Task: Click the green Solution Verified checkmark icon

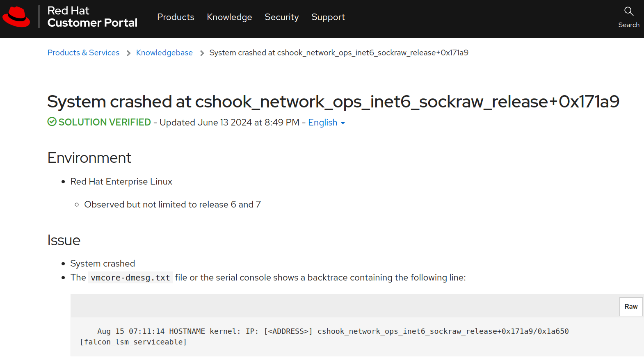Action: (52, 122)
